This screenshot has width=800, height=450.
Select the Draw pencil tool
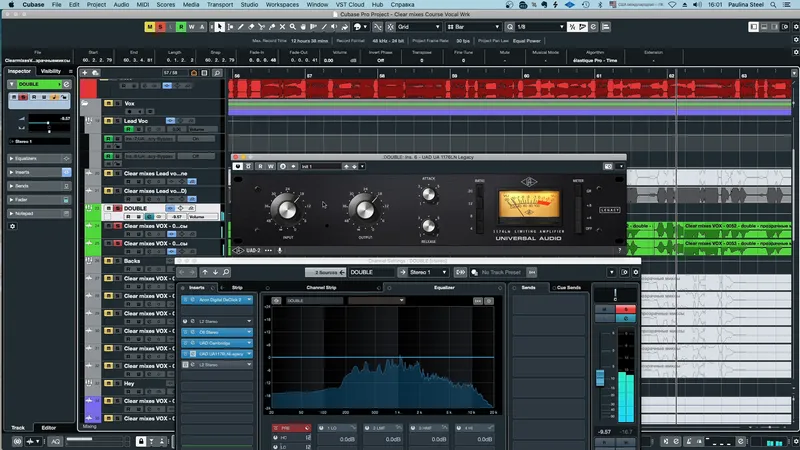241,27
